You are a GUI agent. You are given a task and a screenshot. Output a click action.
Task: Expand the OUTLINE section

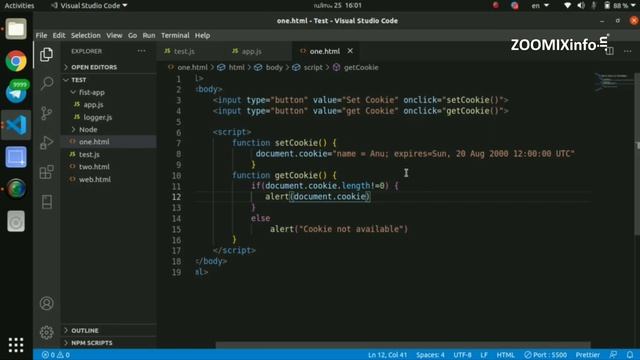[x=84, y=330]
